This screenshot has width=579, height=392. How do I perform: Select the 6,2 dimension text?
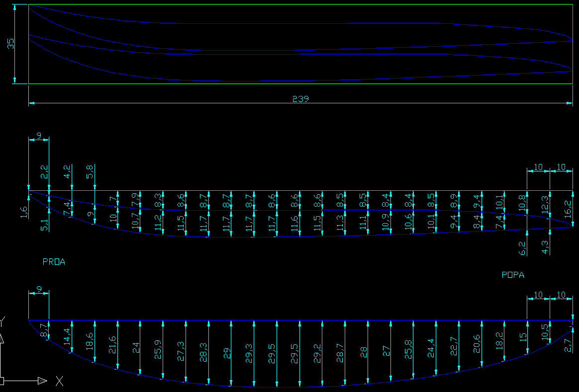522,247
